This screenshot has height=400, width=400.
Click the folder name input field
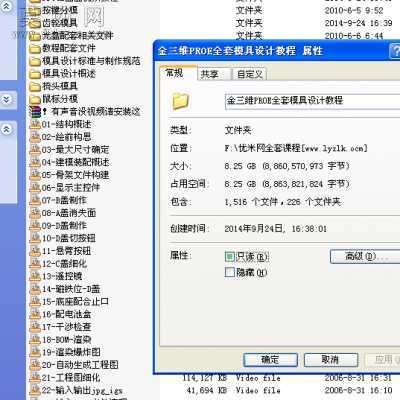click(313, 101)
